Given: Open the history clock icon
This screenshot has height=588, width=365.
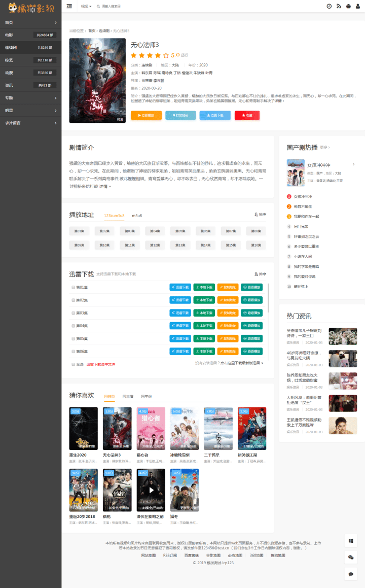Looking at the screenshot, I should [329, 6].
